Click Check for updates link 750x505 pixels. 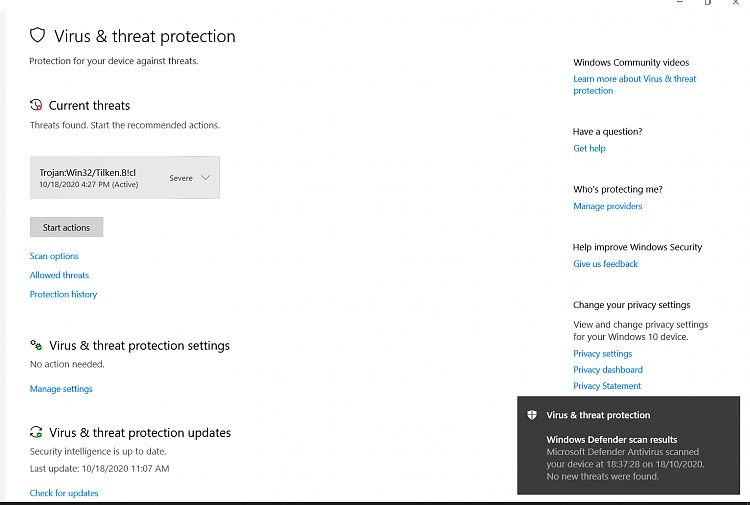coord(64,493)
